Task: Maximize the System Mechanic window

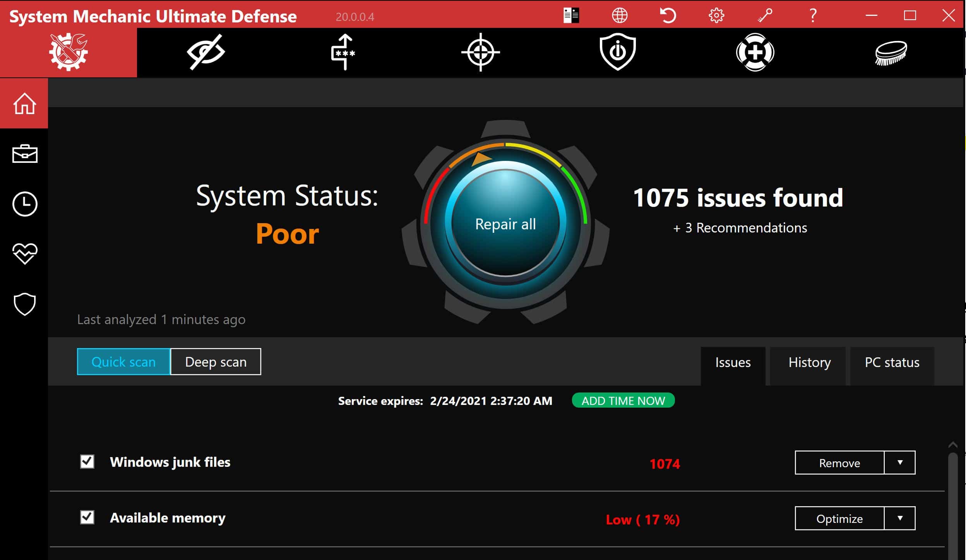Action: pos(910,16)
